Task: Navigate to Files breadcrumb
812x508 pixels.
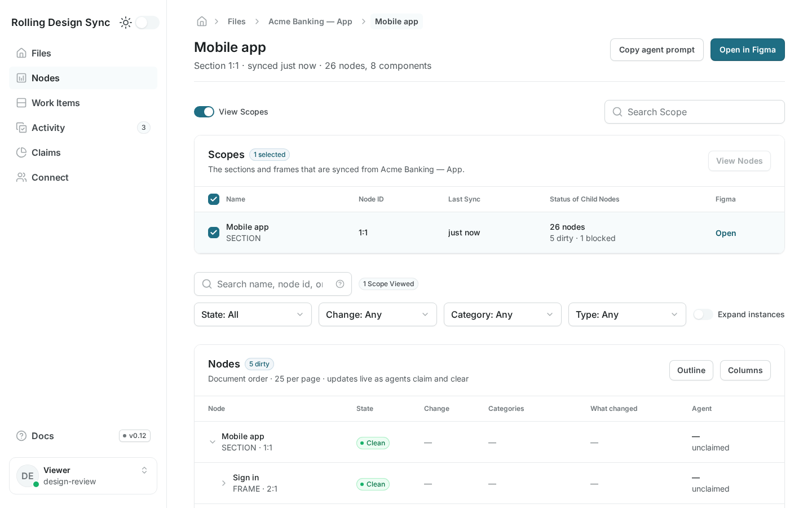Action: (236, 21)
